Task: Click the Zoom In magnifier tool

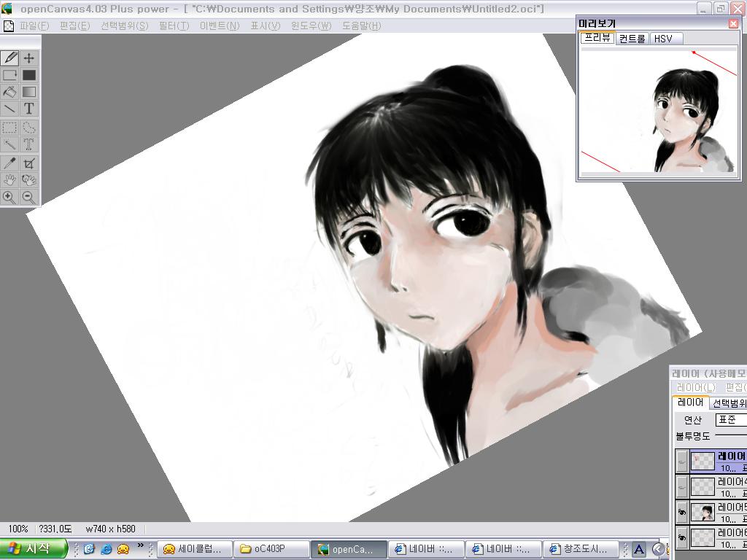Action: 9,197
